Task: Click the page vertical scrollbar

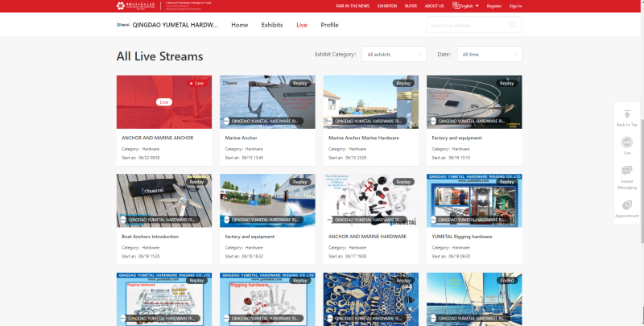Action: click(x=640, y=161)
